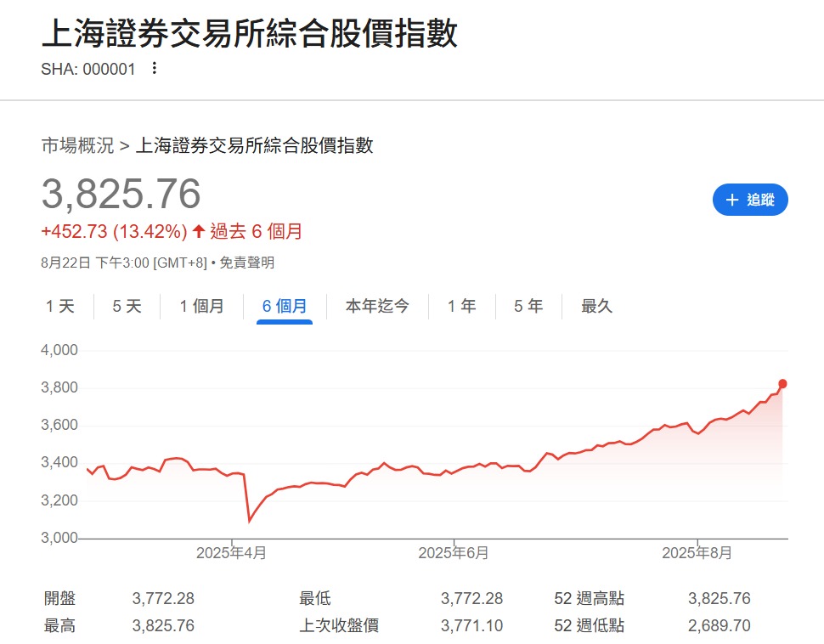Click the sharp April dip on the chart line
824x644 pixels.
click(249, 521)
